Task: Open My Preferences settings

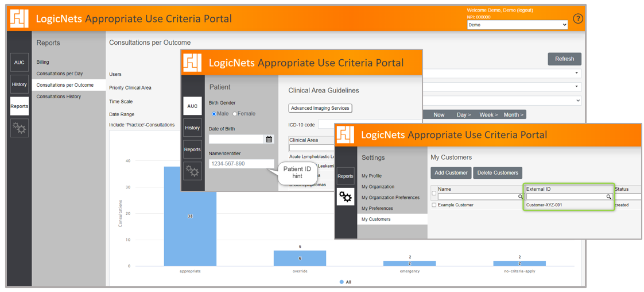Action: click(x=377, y=208)
